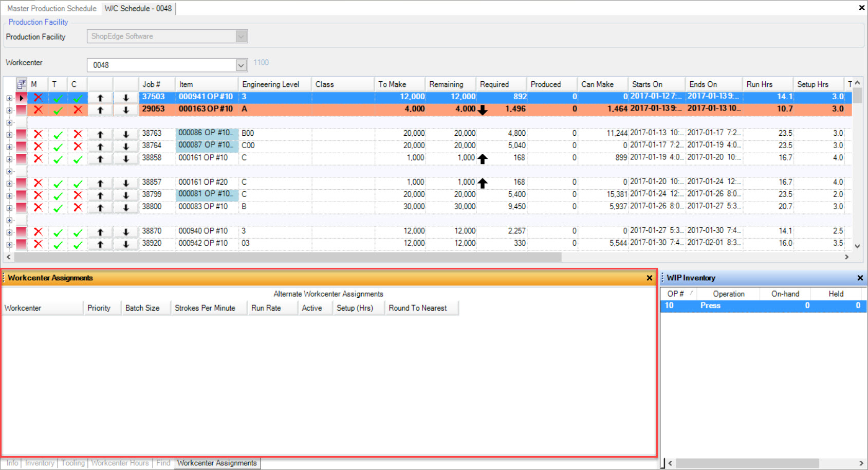The image size is (868, 470).
Task: Expand row for job 29053
Action: (x=9, y=110)
